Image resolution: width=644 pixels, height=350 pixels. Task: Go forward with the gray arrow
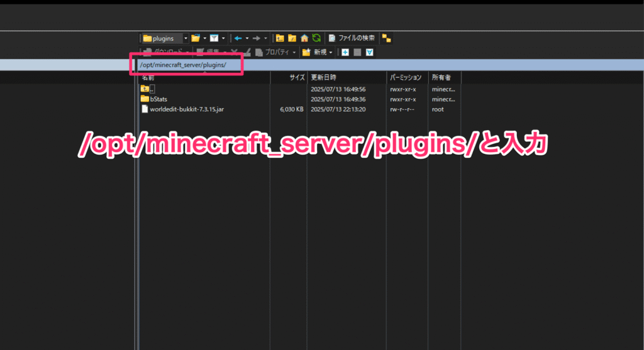[x=257, y=38]
